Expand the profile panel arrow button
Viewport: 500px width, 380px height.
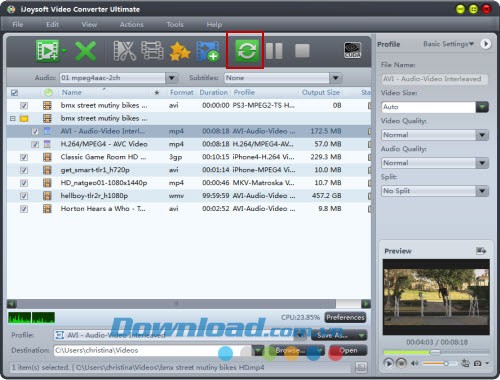point(486,44)
